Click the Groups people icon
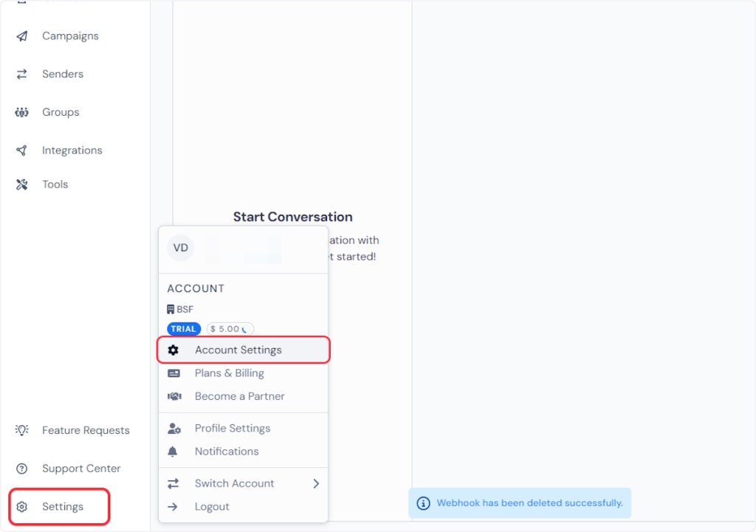The image size is (756, 532). coord(22,112)
